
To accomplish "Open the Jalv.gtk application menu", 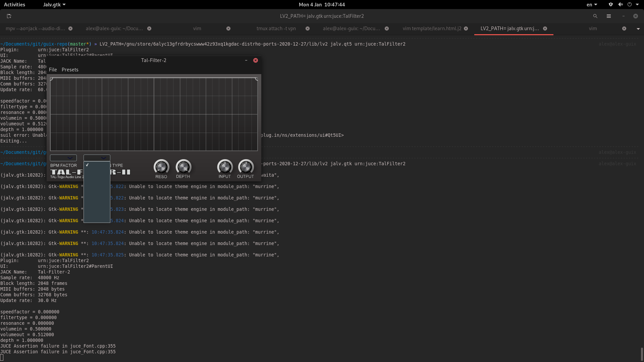I will (x=54, y=4).
